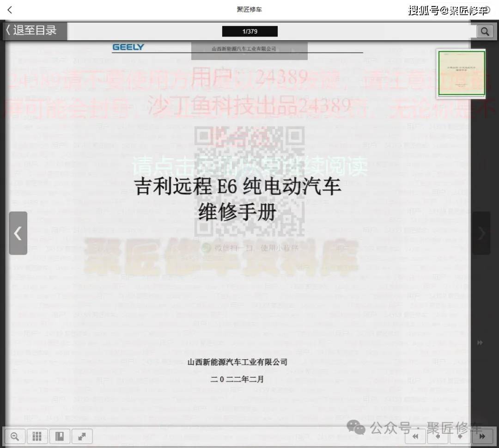
Task: Show the page thumbnails grid view
Action: [x=37, y=436]
